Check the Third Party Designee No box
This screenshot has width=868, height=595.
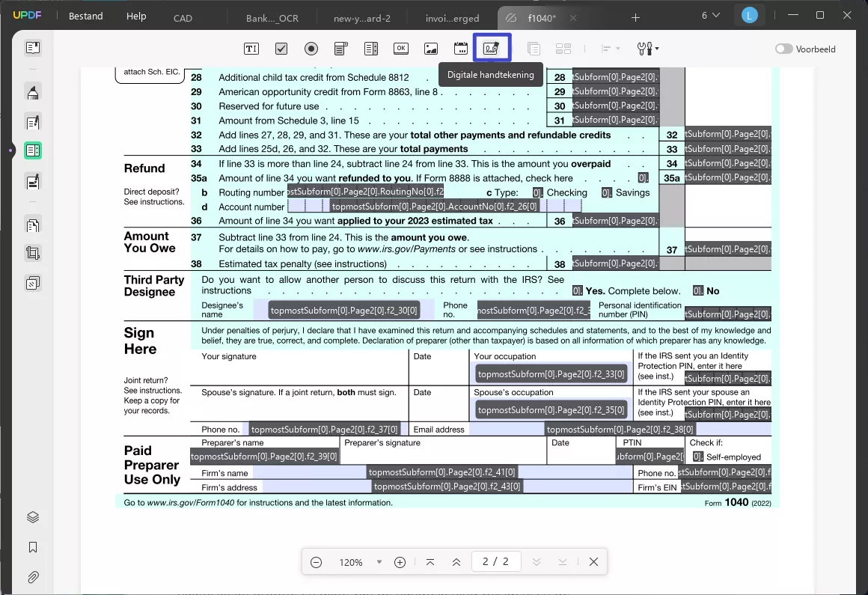point(698,290)
